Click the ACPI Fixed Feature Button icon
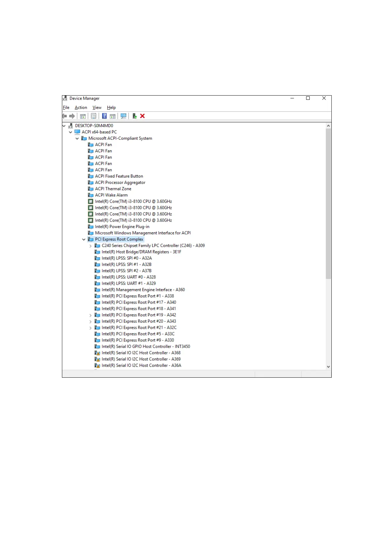This screenshot has height=555, width=392. (x=91, y=176)
